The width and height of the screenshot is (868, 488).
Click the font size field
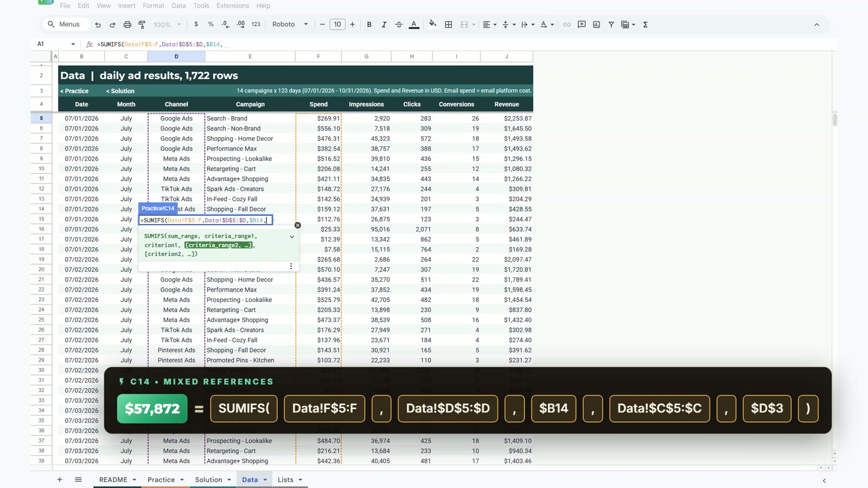337,24
